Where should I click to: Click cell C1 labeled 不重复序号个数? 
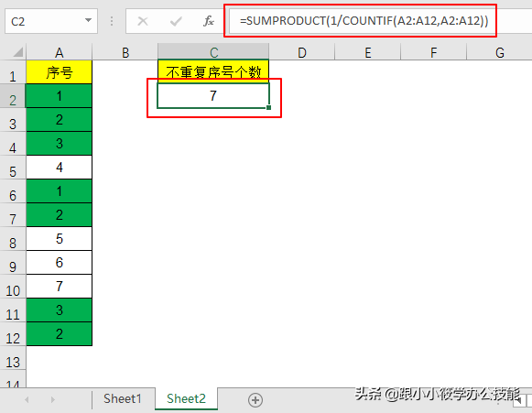point(213,72)
